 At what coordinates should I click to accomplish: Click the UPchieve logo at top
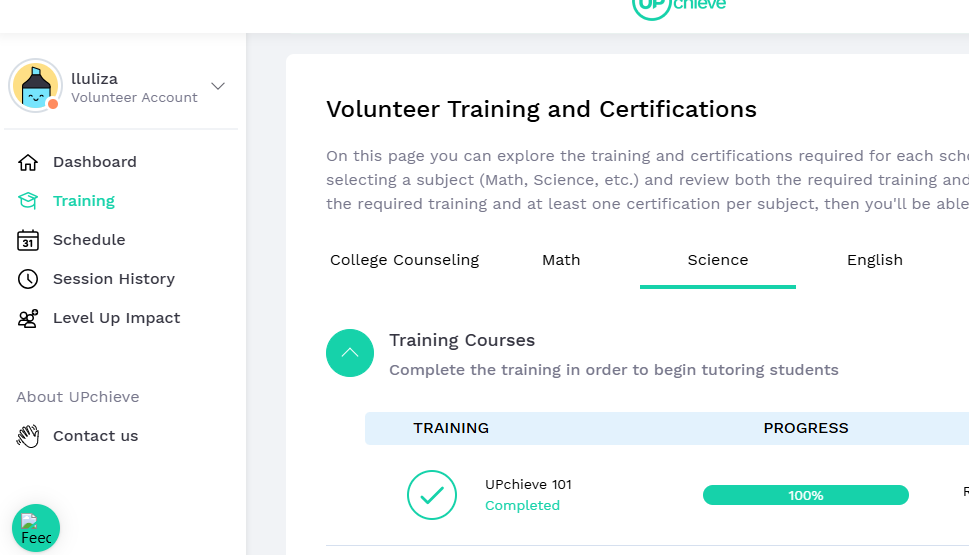pyautogui.click(x=679, y=5)
